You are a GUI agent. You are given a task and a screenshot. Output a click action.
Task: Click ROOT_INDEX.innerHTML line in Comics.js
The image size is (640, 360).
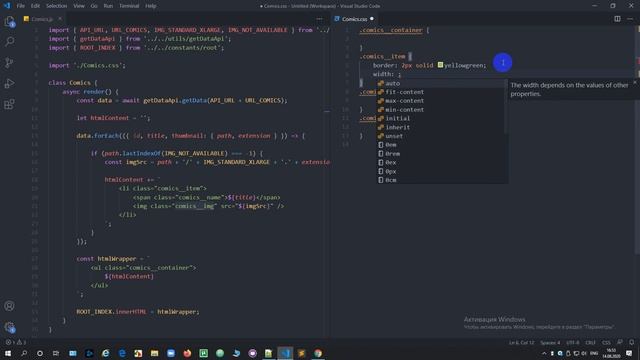pyautogui.click(x=138, y=312)
